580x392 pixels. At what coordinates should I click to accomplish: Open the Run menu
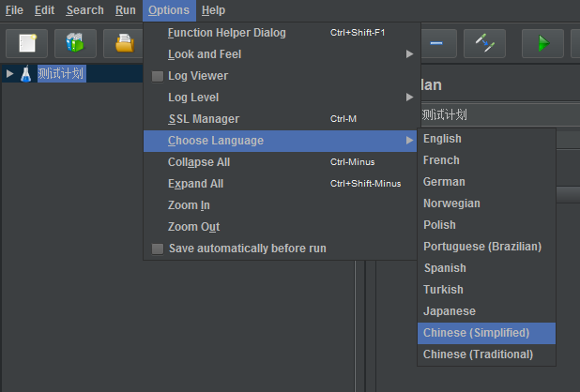[126, 10]
